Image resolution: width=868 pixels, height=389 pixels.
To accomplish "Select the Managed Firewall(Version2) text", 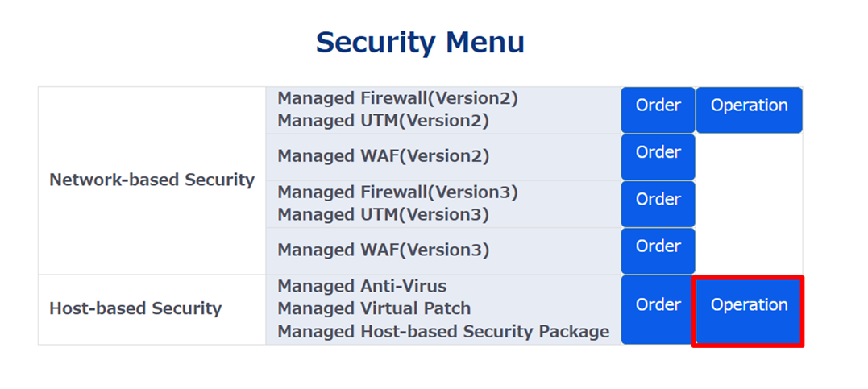I will pos(397,98).
